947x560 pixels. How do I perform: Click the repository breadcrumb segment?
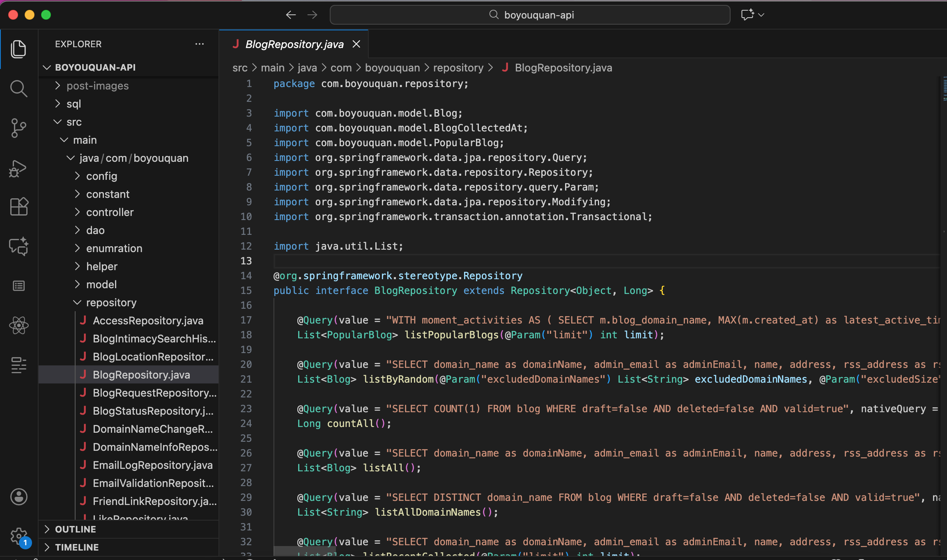click(458, 68)
